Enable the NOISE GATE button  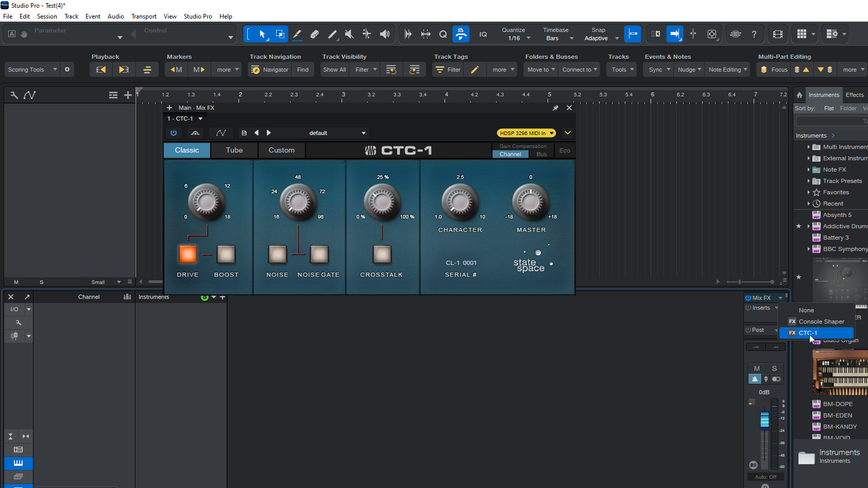pos(319,254)
